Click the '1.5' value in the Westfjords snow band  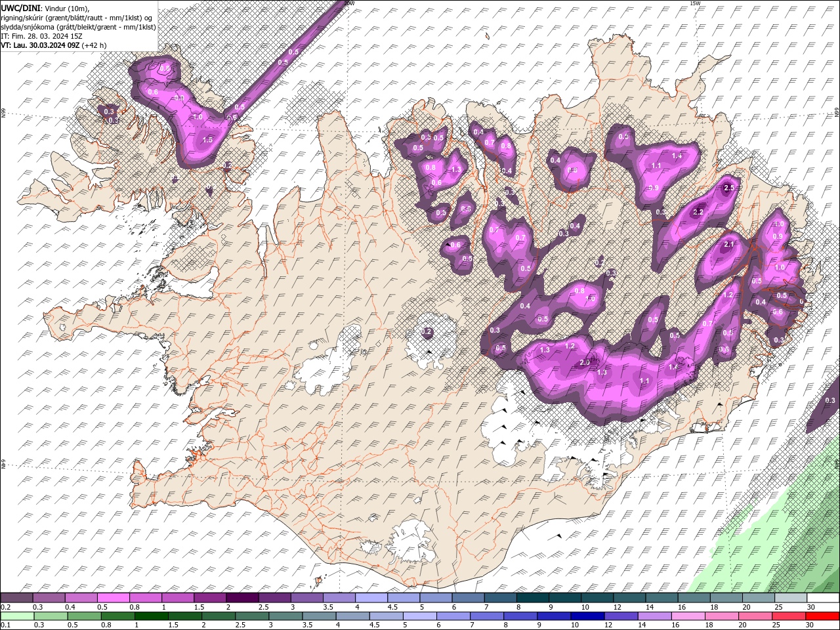pos(208,140)
